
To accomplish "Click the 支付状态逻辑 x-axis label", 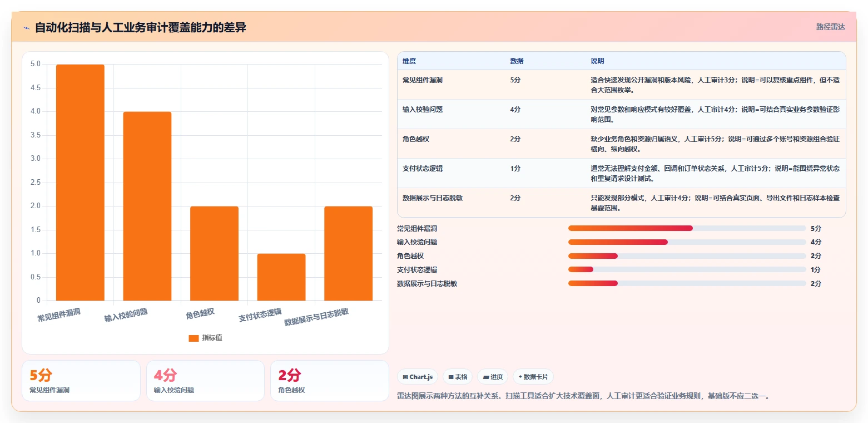I will click(x=260, y=315).
